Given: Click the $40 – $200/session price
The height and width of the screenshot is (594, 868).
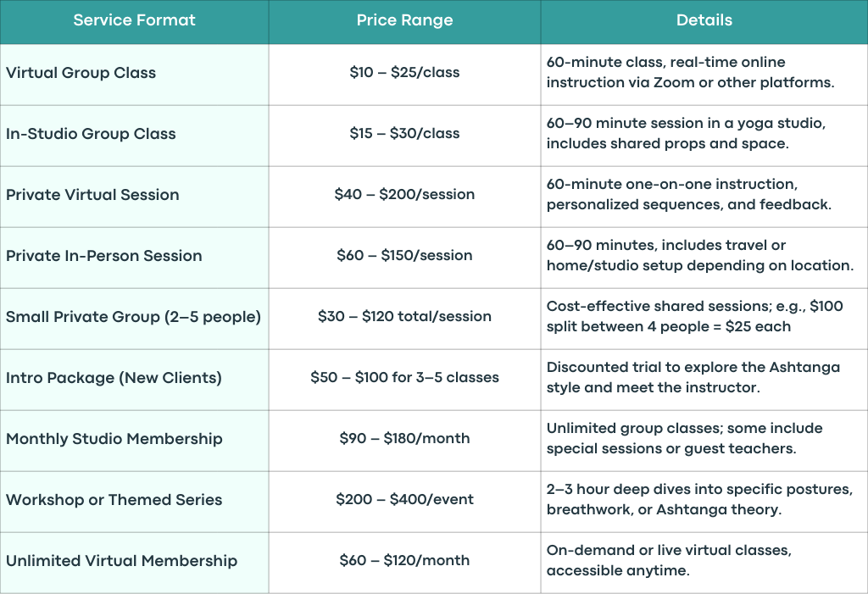Looking at the screenshot, I should pyautogui.click(x=404, y=194).
